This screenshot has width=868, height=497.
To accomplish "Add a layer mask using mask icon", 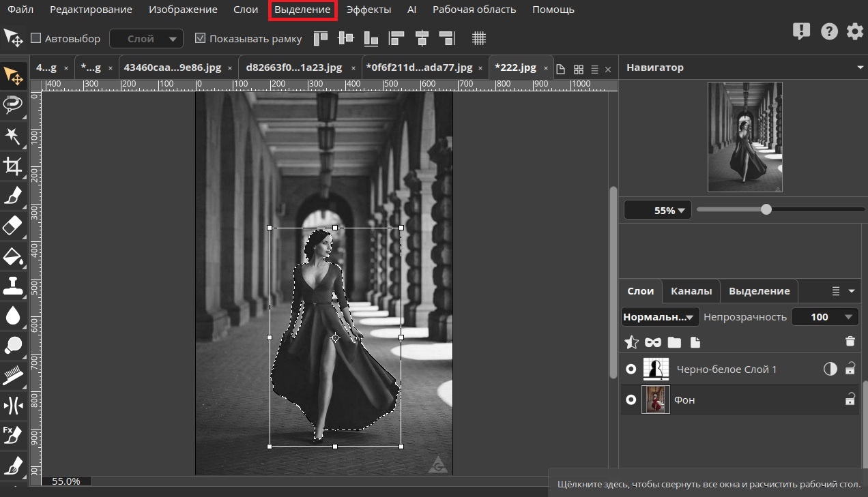I will click(653, 342).
